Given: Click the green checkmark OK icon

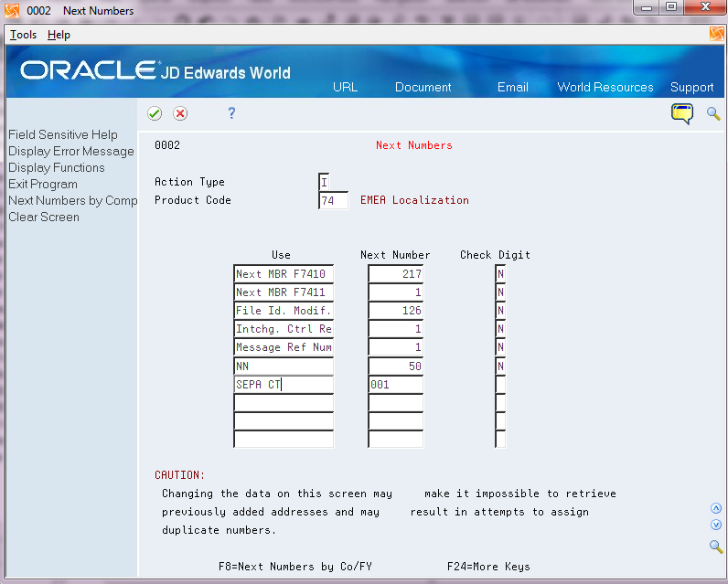Looking at the screenshot, I should click(x=155, y=113).
